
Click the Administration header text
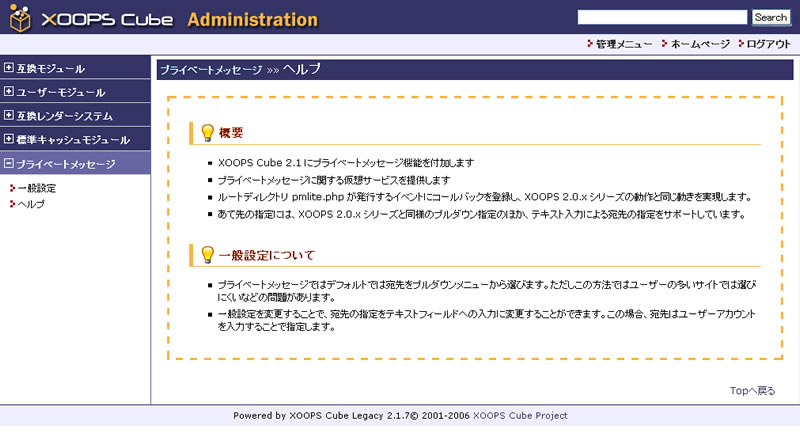tap(253, 19)
